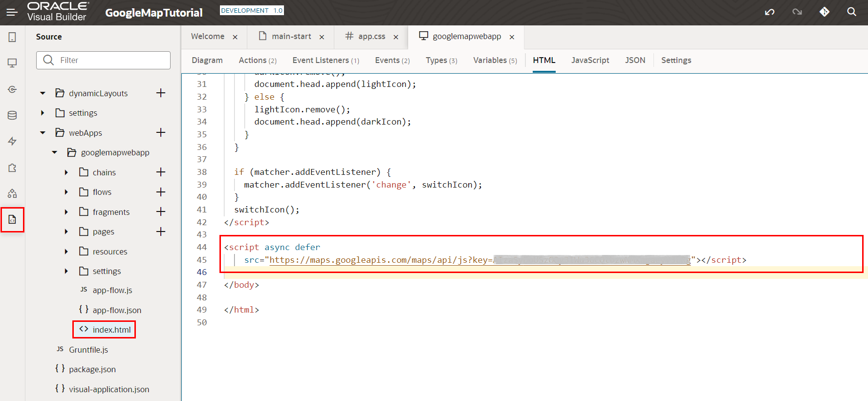Screen dimensions: 868x401
Task: Switch to the Variables tab
Action: click(495, 60)
